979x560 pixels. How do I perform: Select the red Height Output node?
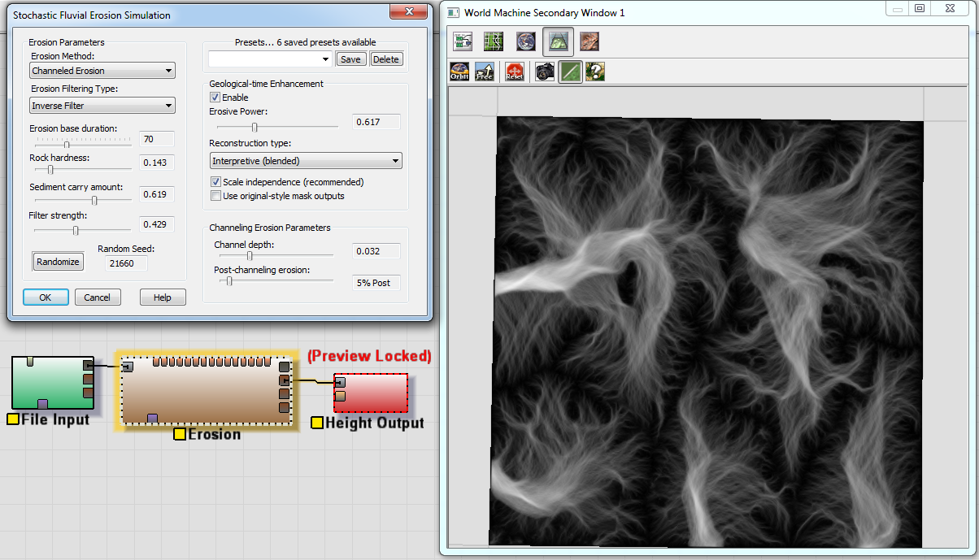tap(371, 393)
